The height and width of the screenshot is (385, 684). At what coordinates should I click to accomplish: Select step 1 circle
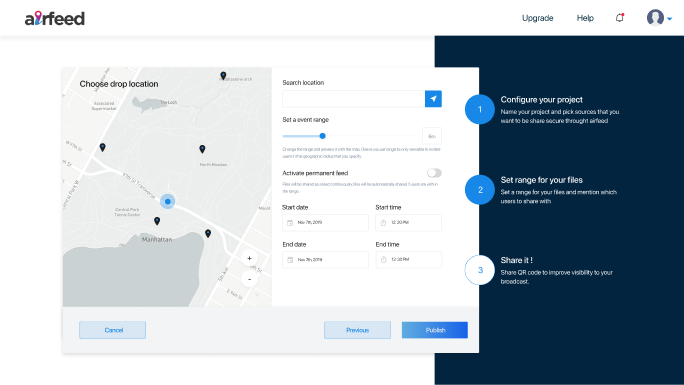pyautogui.click(x=480, y=109)
